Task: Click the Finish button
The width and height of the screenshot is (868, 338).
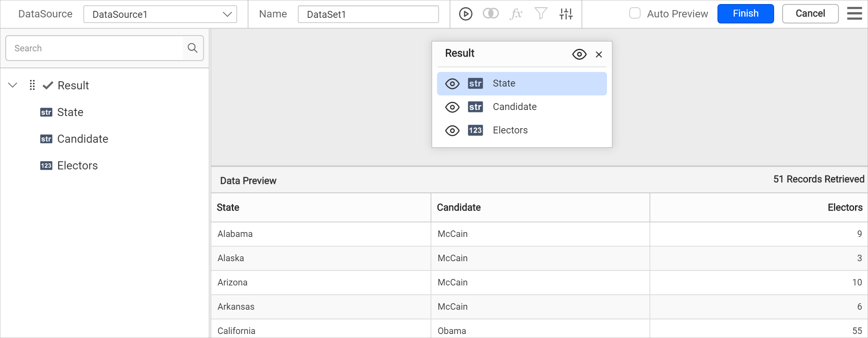Action: [x=745, y=14]
